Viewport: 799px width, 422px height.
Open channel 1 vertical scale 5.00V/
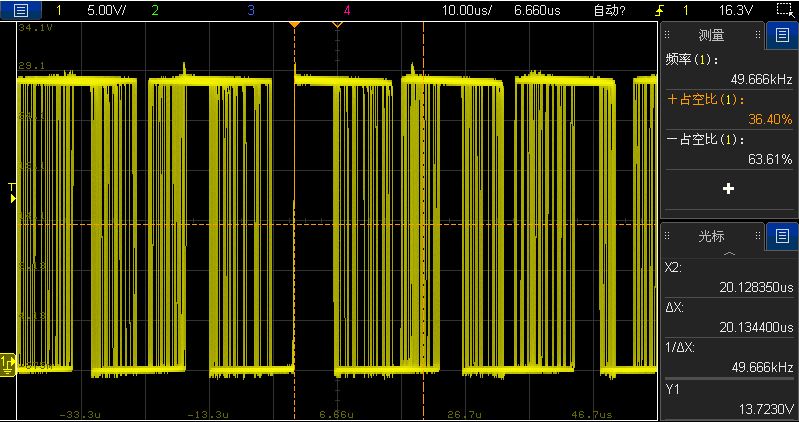104,10
